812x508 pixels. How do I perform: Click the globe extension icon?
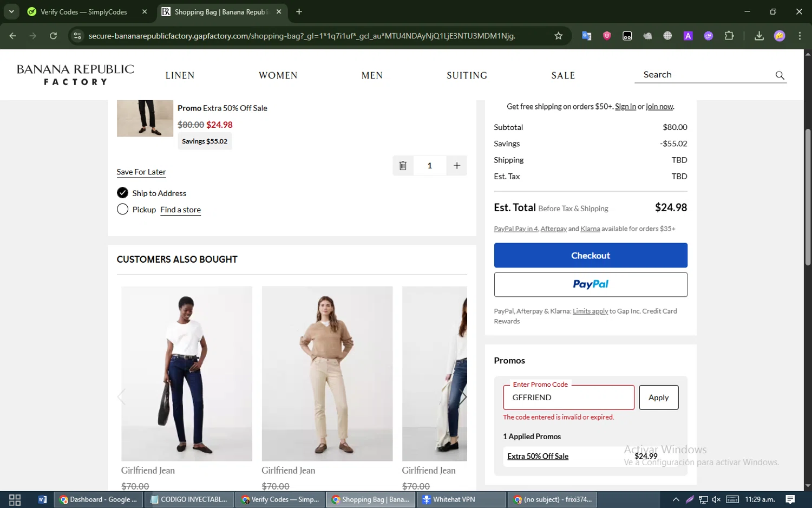(x=667, y=36)
